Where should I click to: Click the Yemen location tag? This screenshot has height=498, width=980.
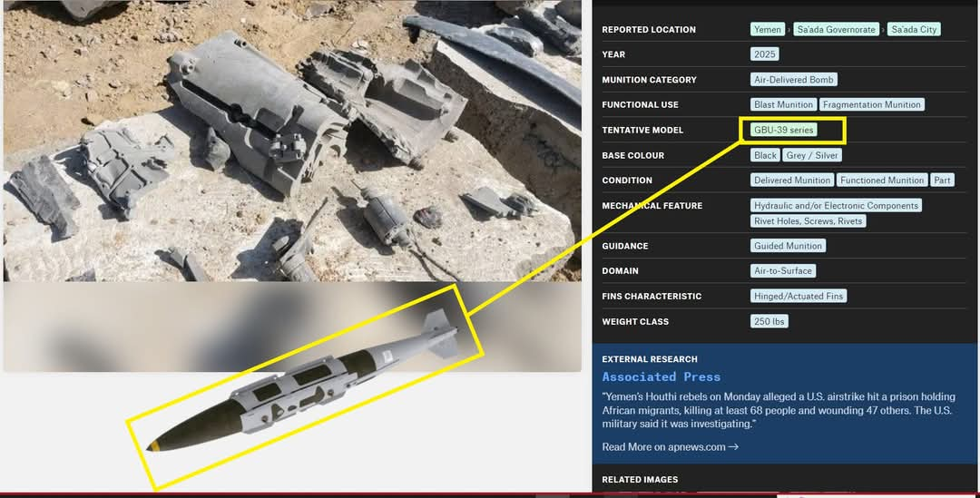pos(767,29)
